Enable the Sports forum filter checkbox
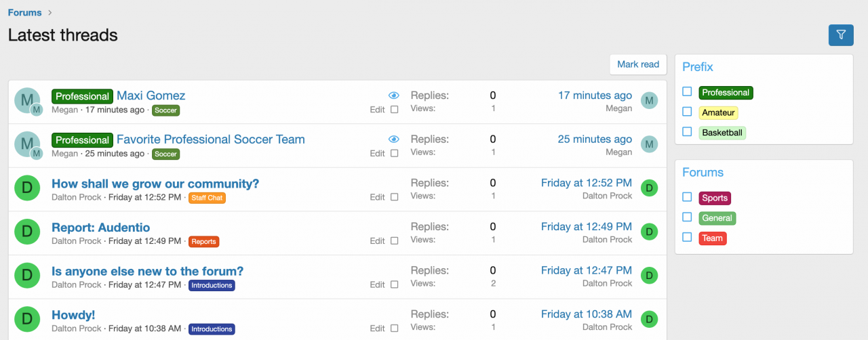 [x=687, y=198]
